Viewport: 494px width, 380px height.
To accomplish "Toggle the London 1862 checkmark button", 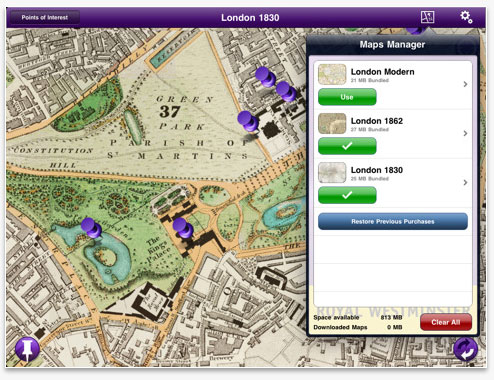I will pos(347,146).
